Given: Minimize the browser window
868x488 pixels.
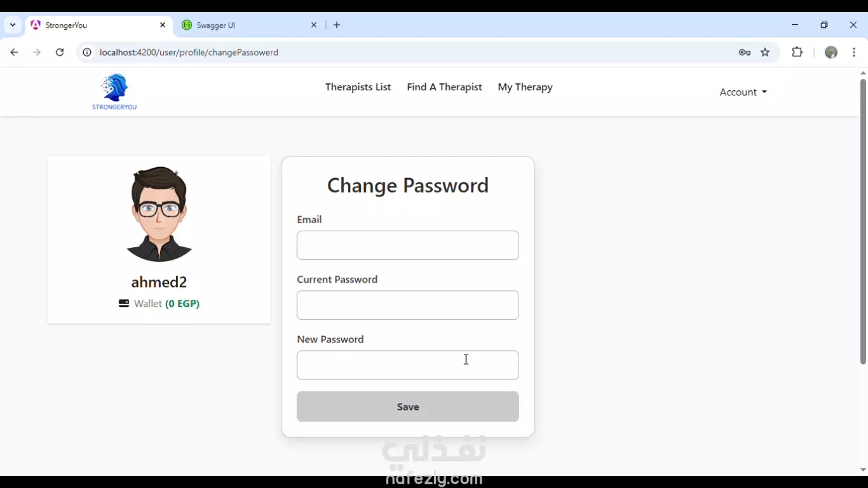Looking at the screenshot, I should 795,25.
